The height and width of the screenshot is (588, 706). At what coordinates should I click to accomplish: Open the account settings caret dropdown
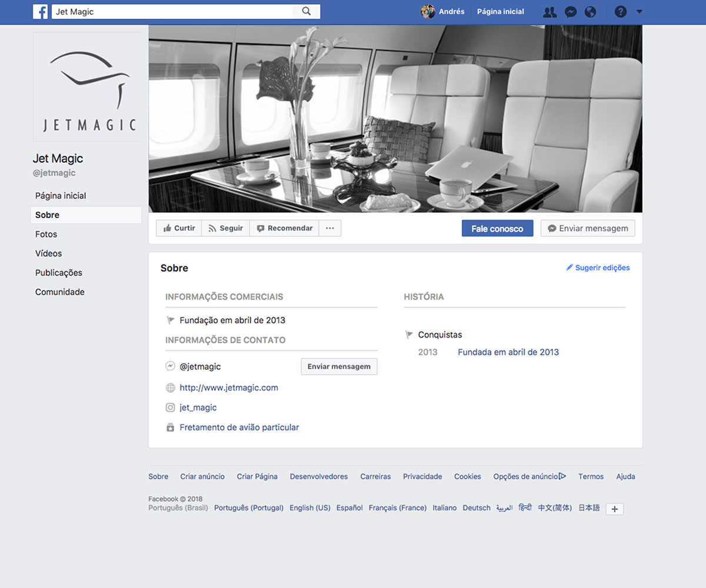coord(640,12)
